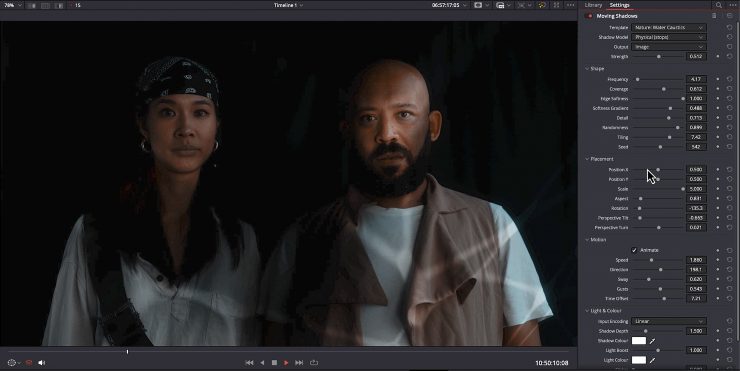The height and width of the screenshot is (371, 740).
Task: Add keyframe for Strength
Action: click(x=718, y=57)
